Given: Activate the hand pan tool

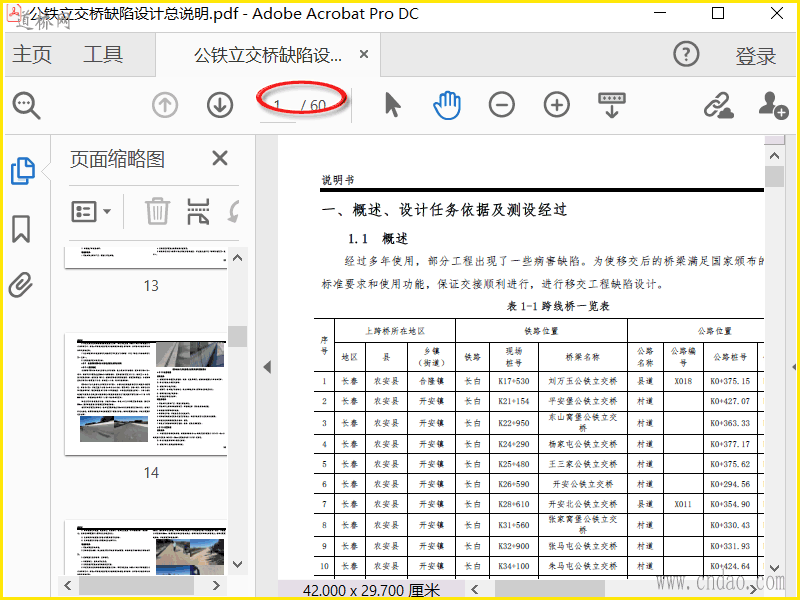Looking at the screenshot, I should (x=447, y=105).
